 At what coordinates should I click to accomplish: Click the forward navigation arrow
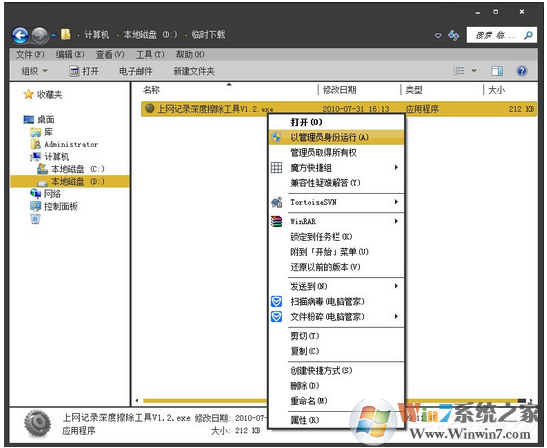[39, 35]
